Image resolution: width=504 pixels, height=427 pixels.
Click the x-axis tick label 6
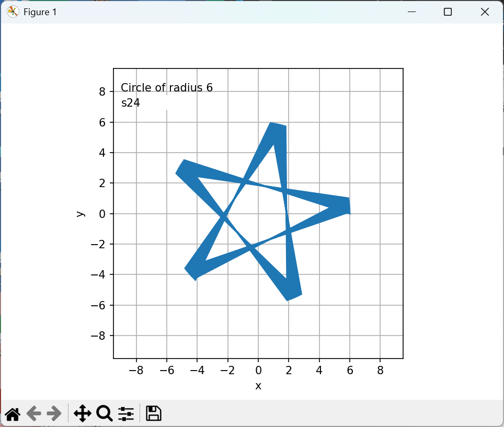click(350, 371)
